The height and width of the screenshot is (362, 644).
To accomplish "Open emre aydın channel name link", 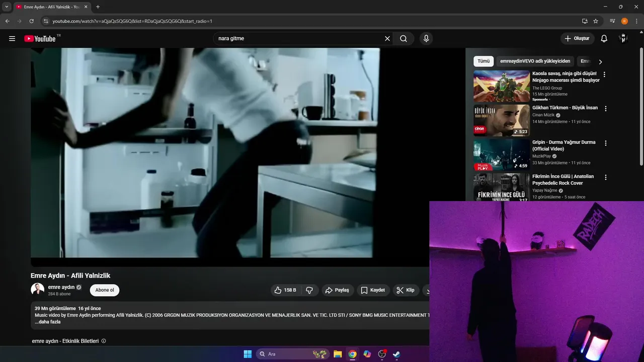I will pyautogui.click(x=61, y=287).
